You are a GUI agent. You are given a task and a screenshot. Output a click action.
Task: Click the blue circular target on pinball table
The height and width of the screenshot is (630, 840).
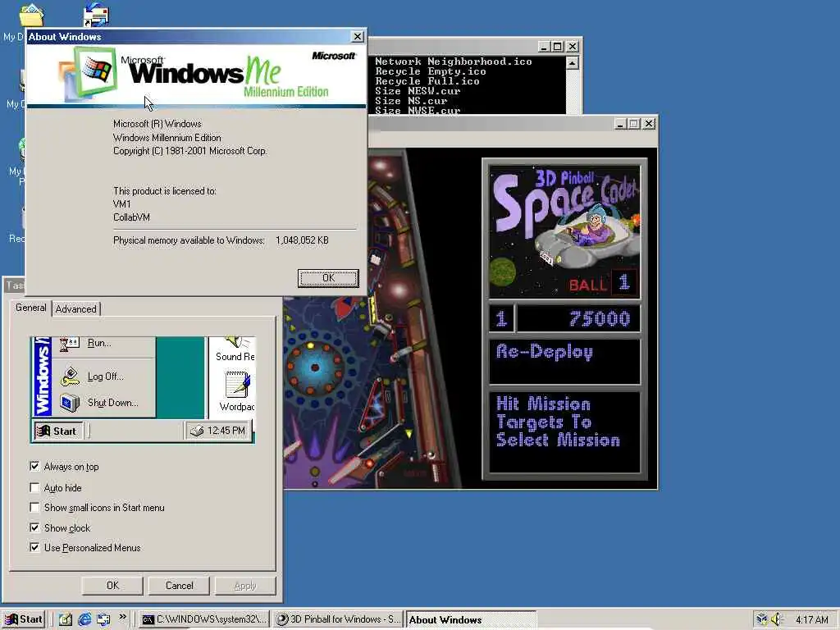coord(314,367)
